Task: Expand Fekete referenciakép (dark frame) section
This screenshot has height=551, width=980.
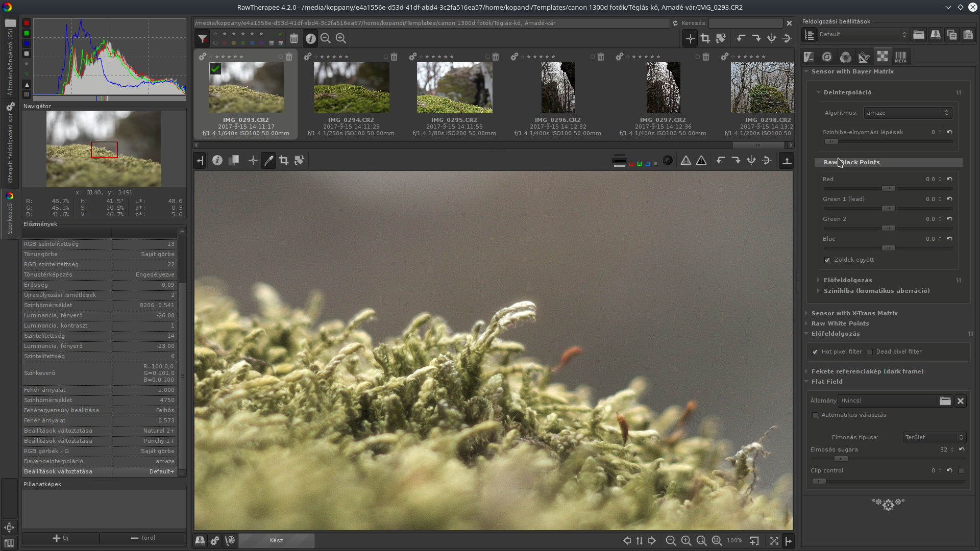Action: pyautogui.click(x=867, y=371)
